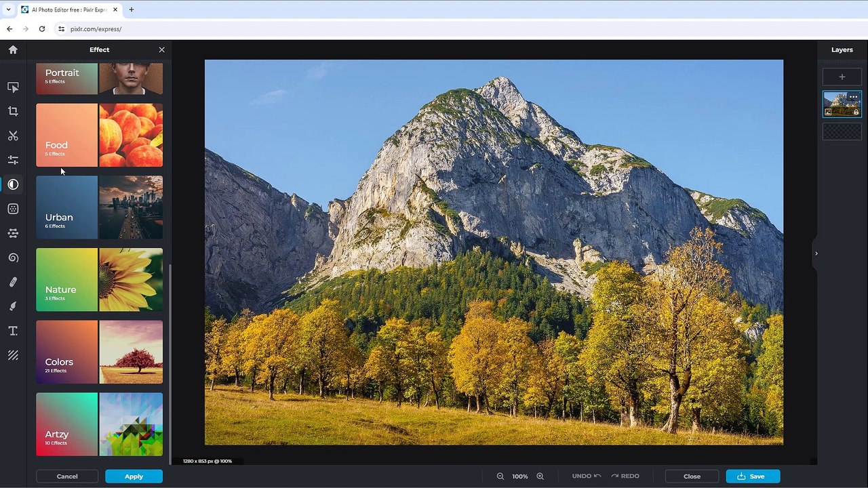Switch to the AI Photo Editor tab
868x488 pixels.
tap(69, 9)
